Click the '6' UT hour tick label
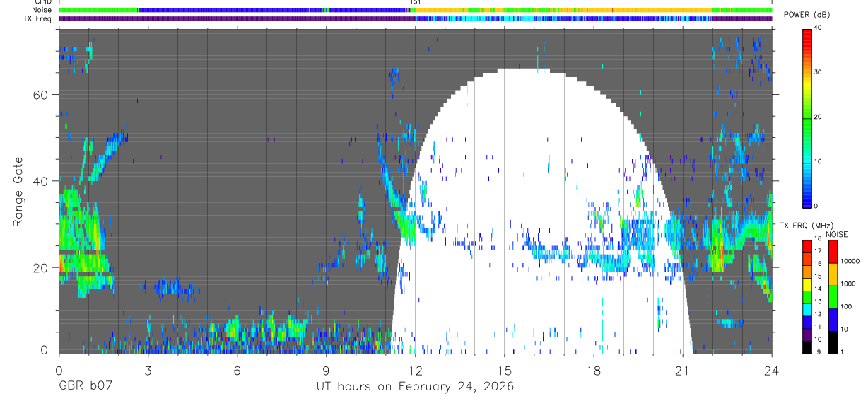 click(237, 370)
